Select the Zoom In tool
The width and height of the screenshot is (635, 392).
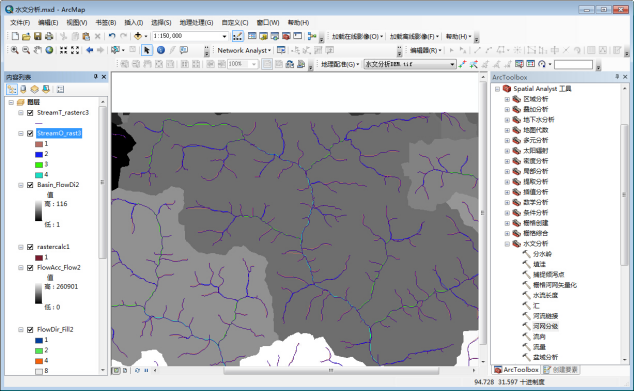[x=15, y=50]
